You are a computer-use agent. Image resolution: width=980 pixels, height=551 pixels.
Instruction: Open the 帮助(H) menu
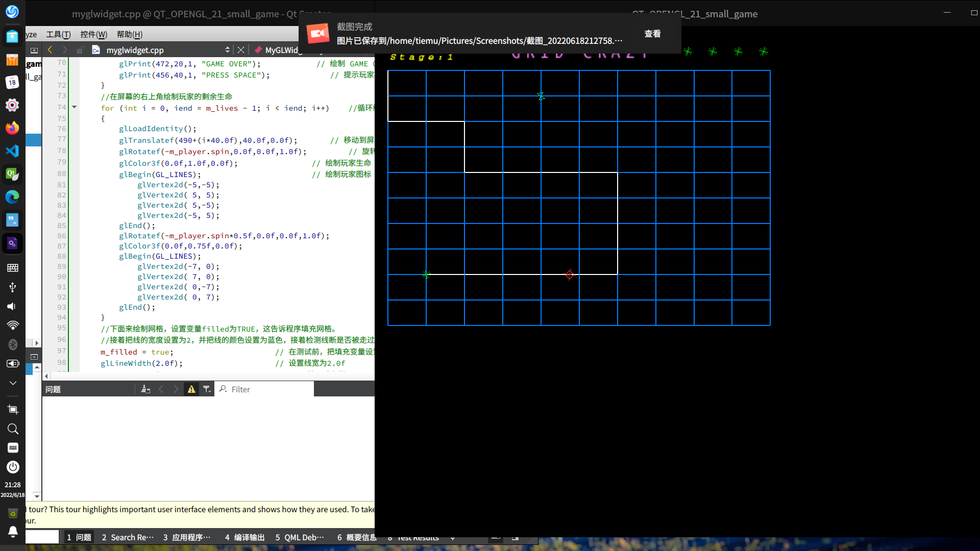pos(130,34)
